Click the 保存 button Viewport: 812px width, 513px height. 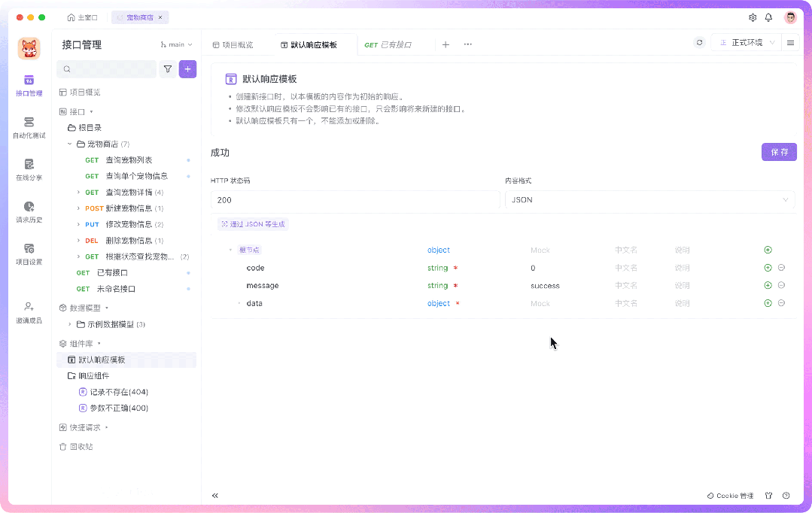(779, 152)
